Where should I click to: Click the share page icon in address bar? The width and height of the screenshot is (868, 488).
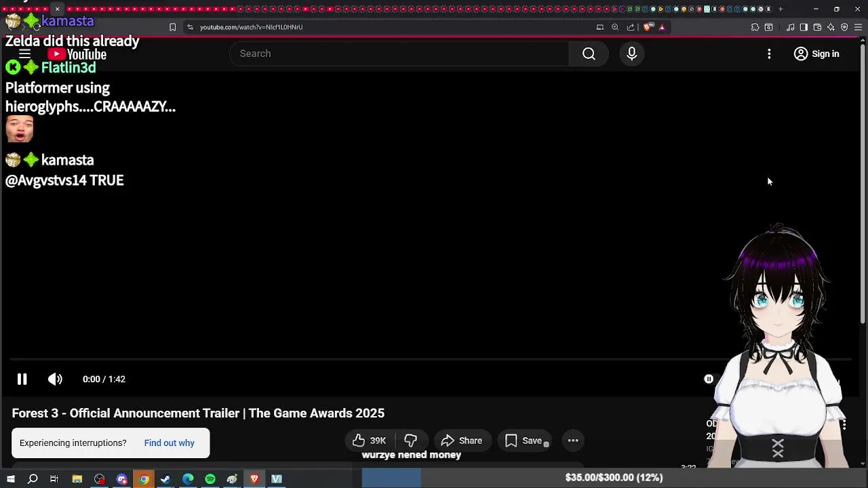[631, 27]
